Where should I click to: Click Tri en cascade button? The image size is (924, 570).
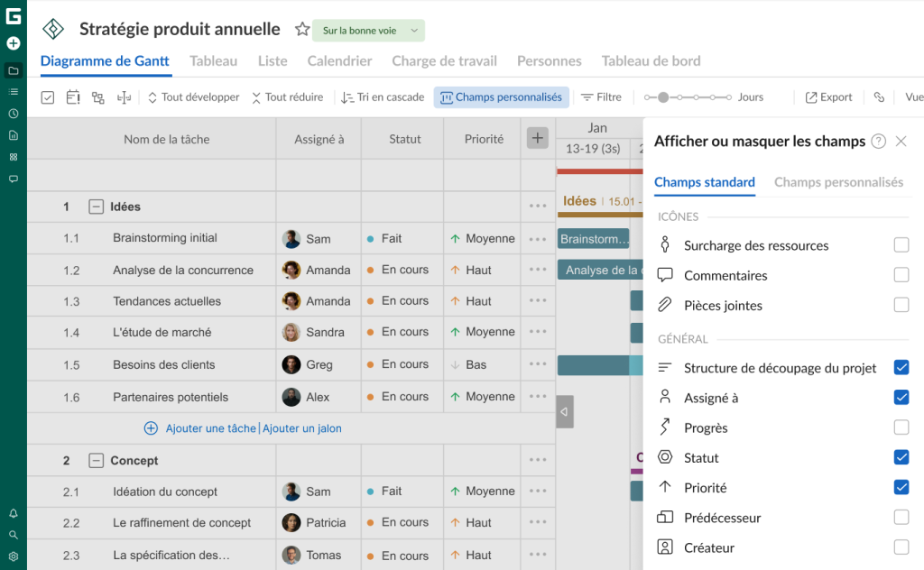(383, 97)
